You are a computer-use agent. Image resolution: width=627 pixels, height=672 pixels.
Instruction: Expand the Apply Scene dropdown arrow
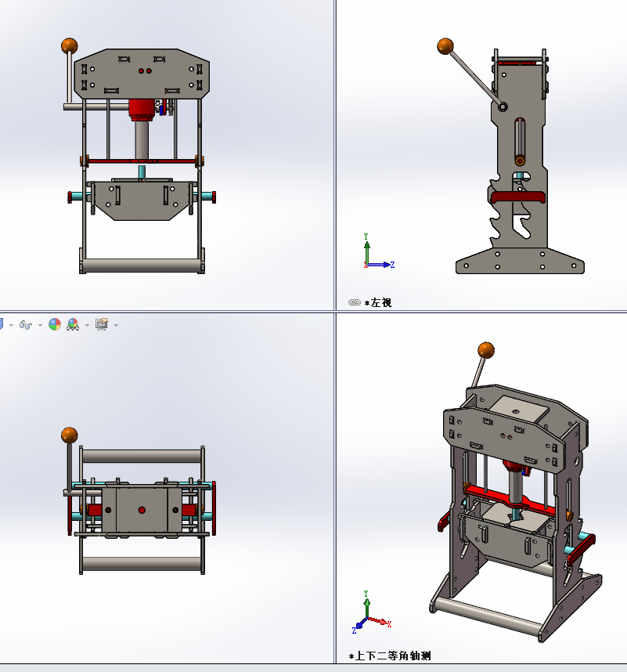point(86,325)
